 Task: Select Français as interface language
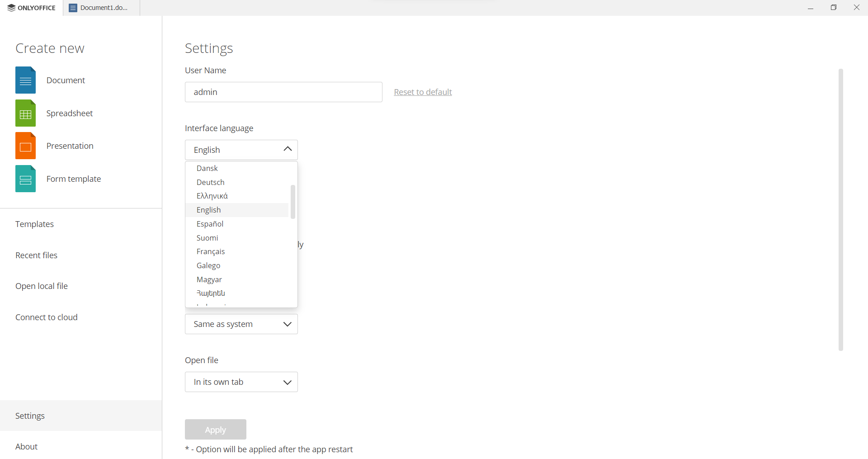211,251
